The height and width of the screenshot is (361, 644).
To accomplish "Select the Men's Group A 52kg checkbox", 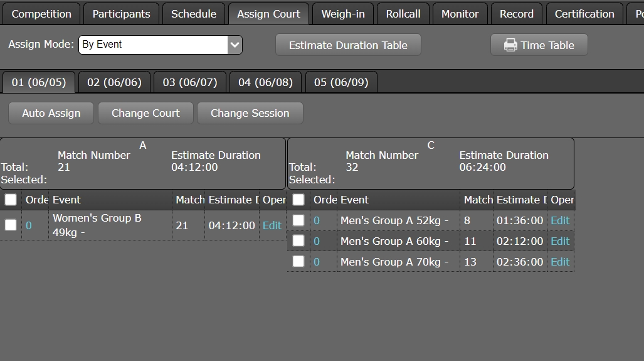I will tap(298, 220).
